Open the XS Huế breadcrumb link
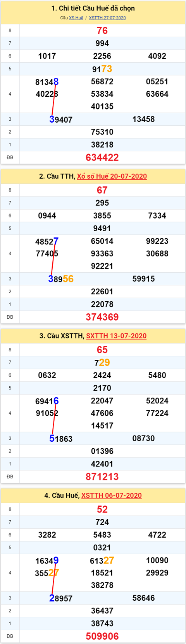The height and width of the screenshot is (644, 186). click(76, 18)
